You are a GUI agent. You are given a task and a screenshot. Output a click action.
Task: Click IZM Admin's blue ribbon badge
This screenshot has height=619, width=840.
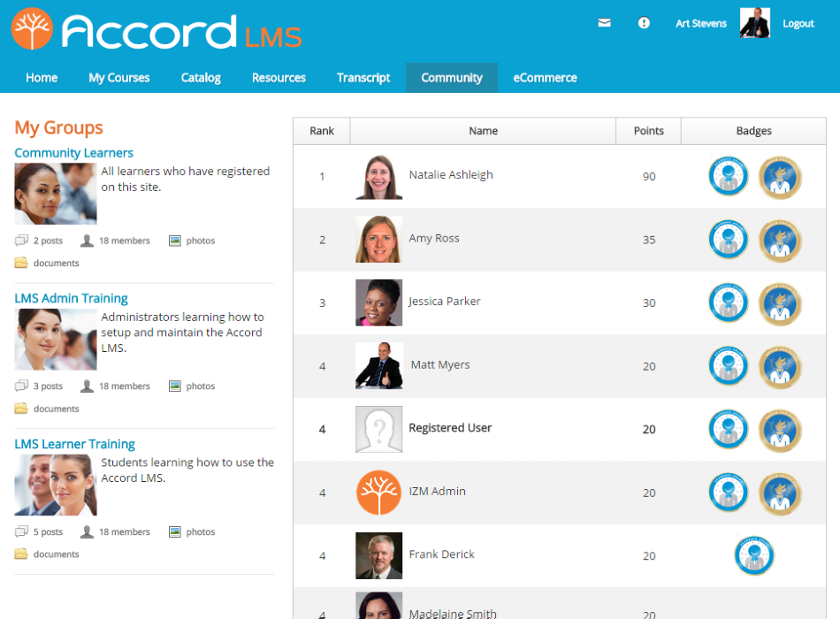click(728, 492)
